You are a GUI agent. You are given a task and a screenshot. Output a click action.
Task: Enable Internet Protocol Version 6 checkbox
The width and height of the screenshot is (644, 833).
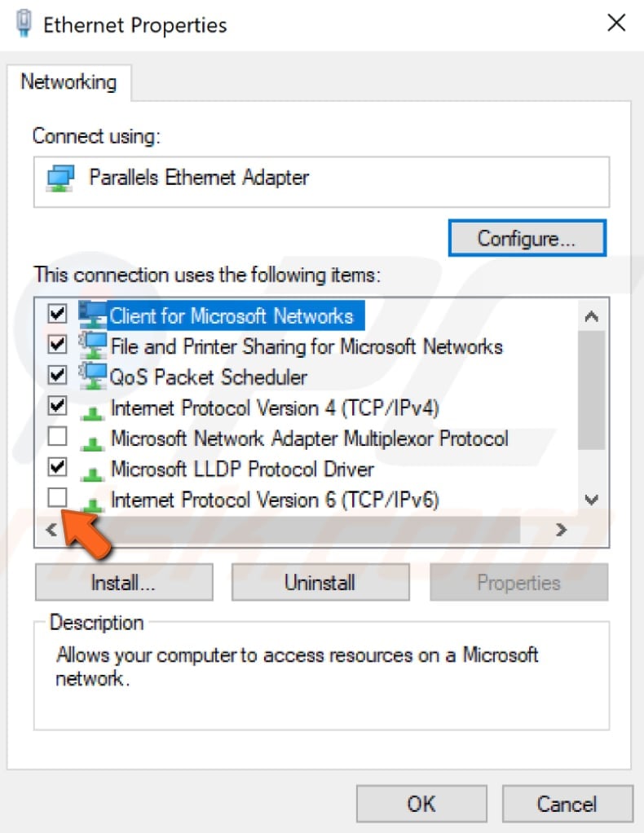click(x=57, y=498)
